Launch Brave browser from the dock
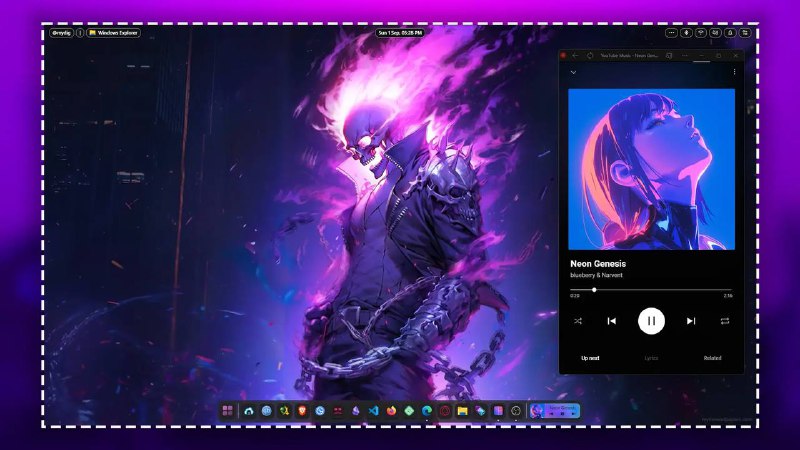This screenshot has width=800, height=450. pos(302,411)
